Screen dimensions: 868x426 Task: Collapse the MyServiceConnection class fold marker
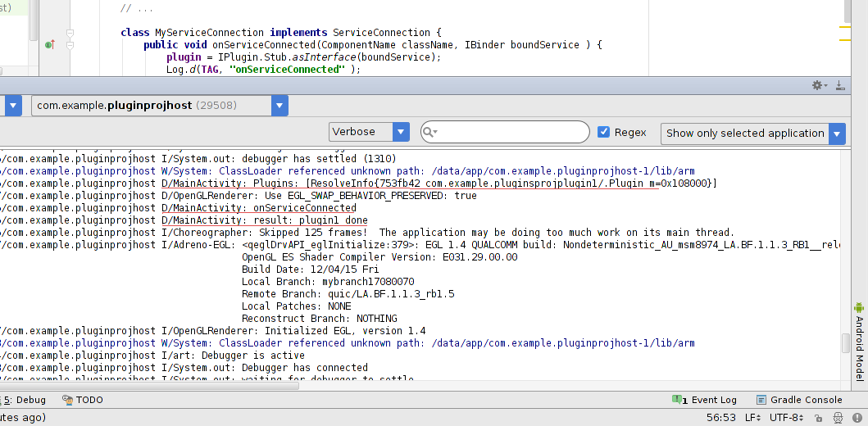point(70,33)
